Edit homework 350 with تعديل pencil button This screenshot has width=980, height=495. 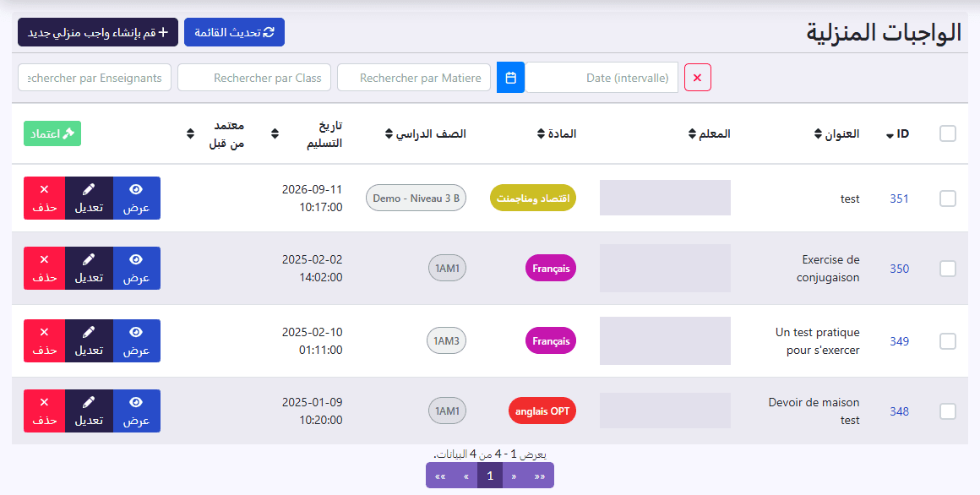click(x=89, y=268)
